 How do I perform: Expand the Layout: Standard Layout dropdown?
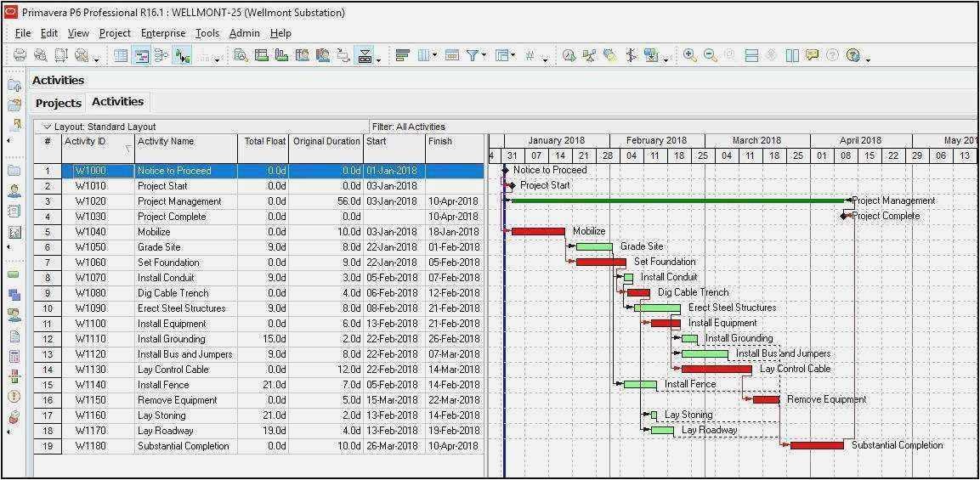(48, 127)
